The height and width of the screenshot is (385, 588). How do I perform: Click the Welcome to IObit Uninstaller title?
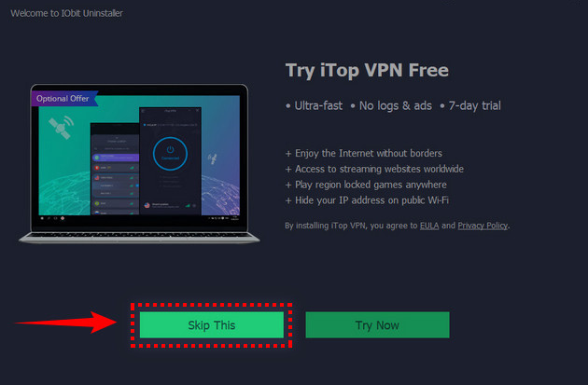click(x=67, y=13)
